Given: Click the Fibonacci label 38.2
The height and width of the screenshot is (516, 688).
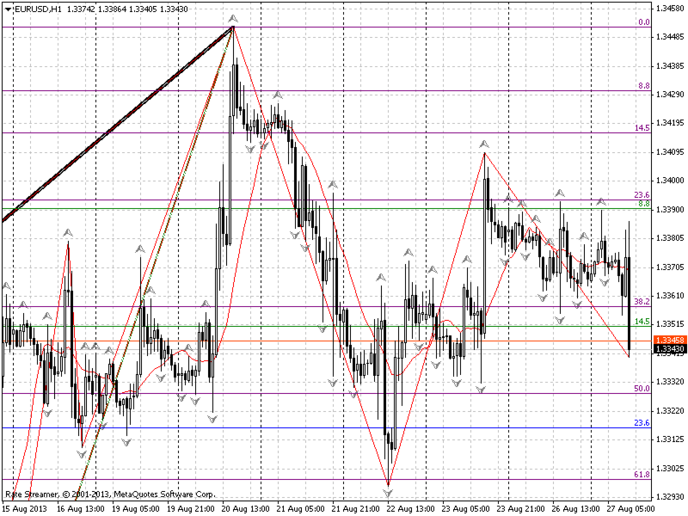Looking at the screenshot, I should (x=642, y=301).
